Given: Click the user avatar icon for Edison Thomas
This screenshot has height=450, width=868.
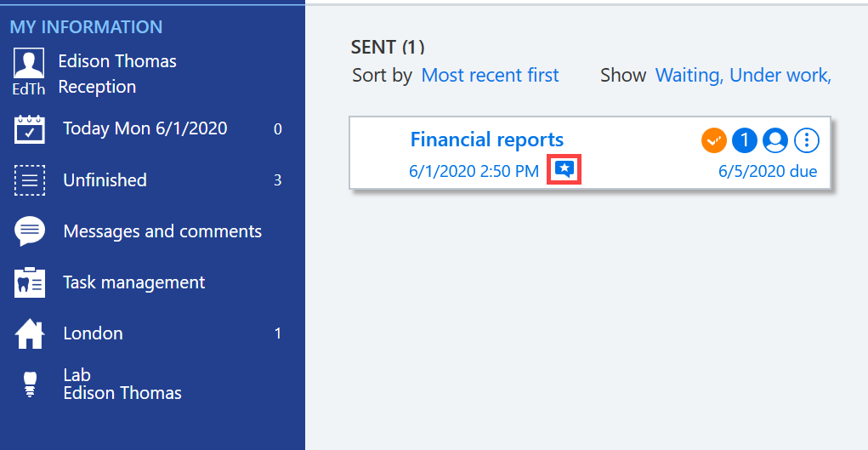Looking at the screenshot, I should (x=29, y=64).
